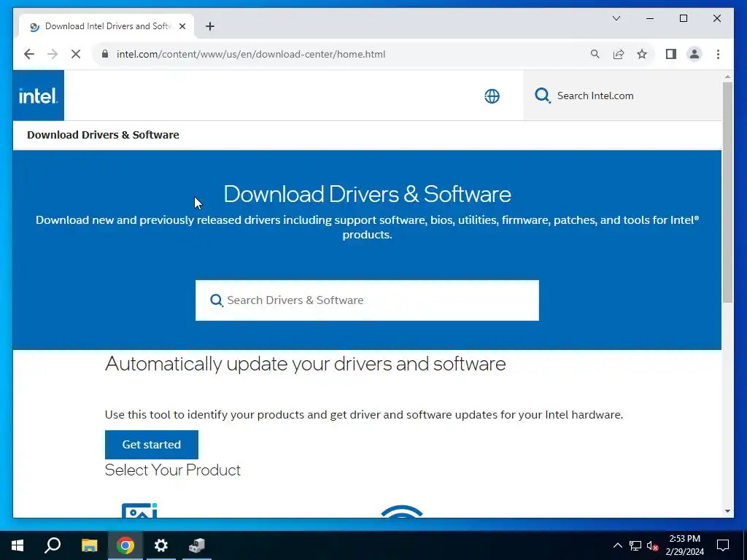Viewport: 747px width, 560px height.
Task: Close the Download Intel Drivers tab
Action: click(x=182, y=26)
